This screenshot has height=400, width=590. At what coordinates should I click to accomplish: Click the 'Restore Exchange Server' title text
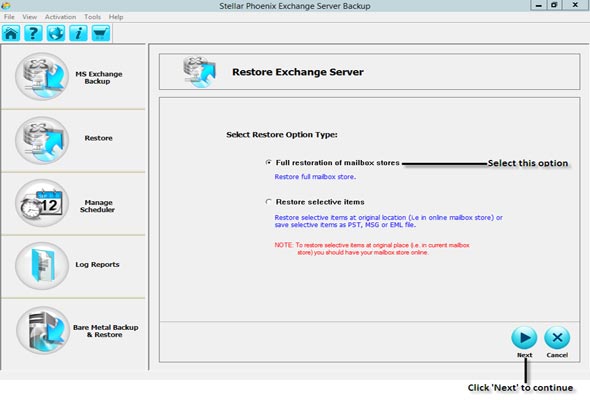(x=298, y=72)
